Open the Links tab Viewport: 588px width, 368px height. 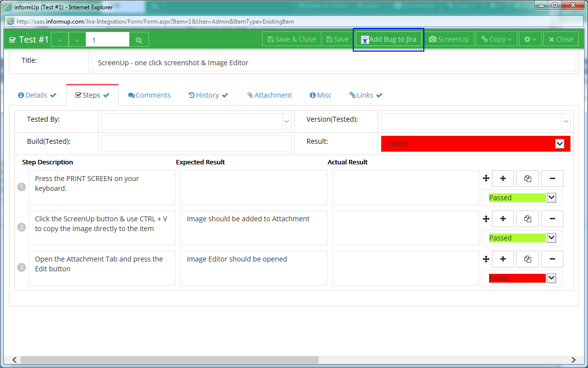[366, 95]
